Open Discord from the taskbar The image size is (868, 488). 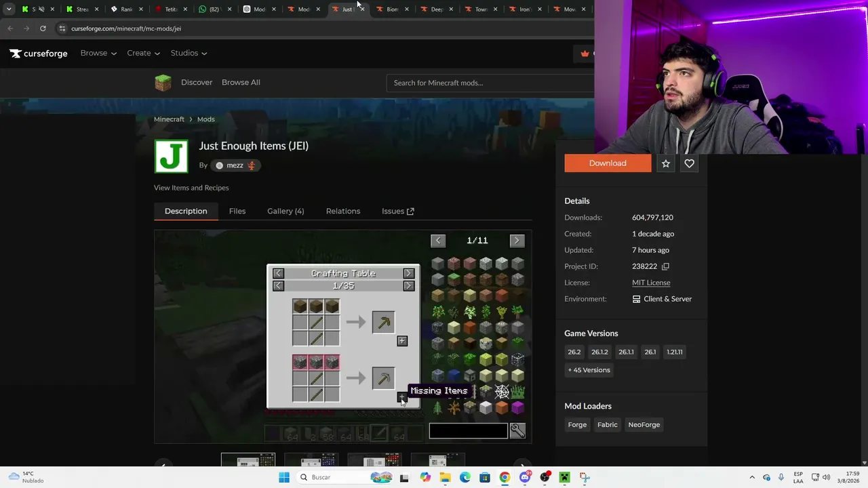525,478
